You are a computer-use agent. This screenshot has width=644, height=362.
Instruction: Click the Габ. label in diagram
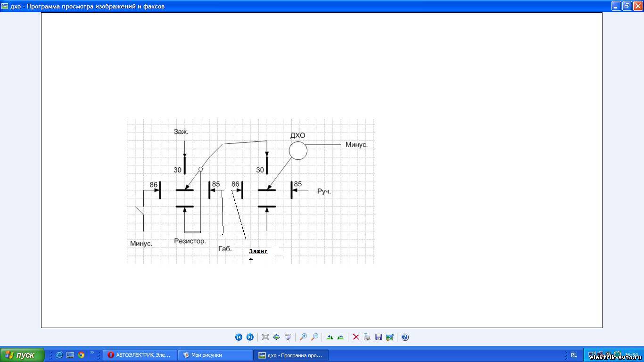click(x=225, y=248)
